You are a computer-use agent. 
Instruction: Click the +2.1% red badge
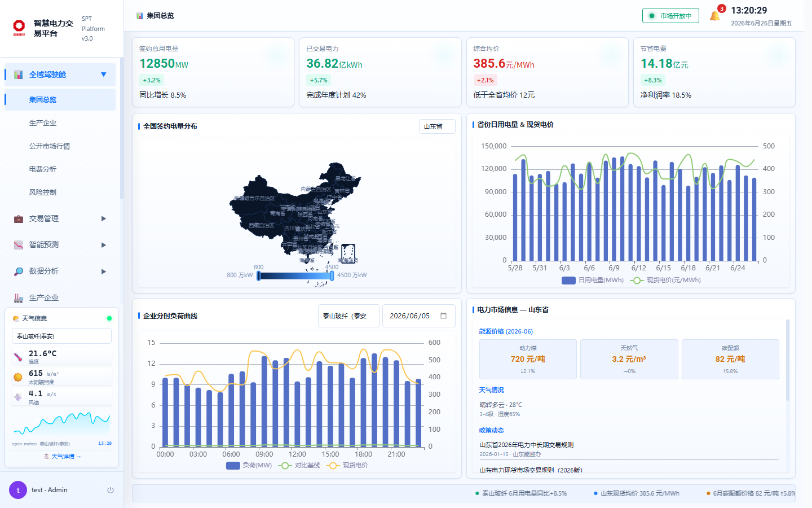485,80
